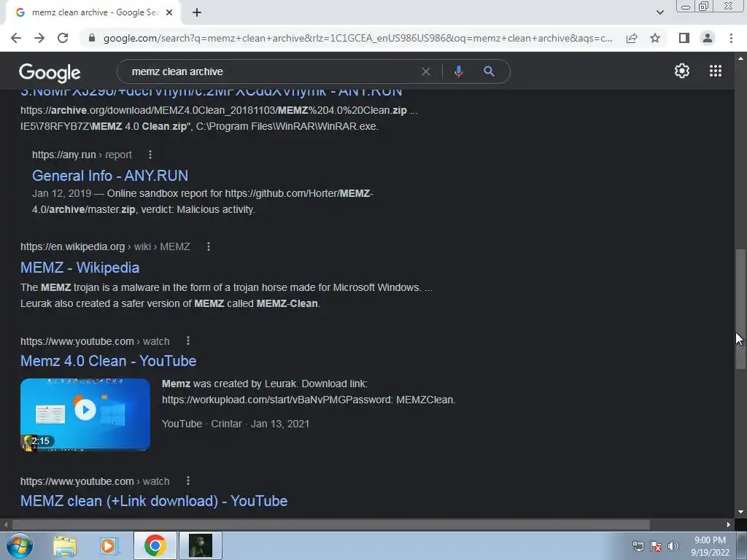Viewport: 747px width, 560px height.
Task: Select the memz clean archive Google tab
Action: [93, 13]
